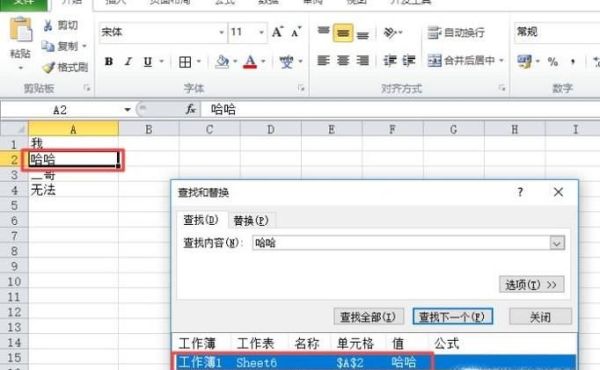Align text to middle vertically
Screen dimensions: 600x370
click(x=343, y=33)
